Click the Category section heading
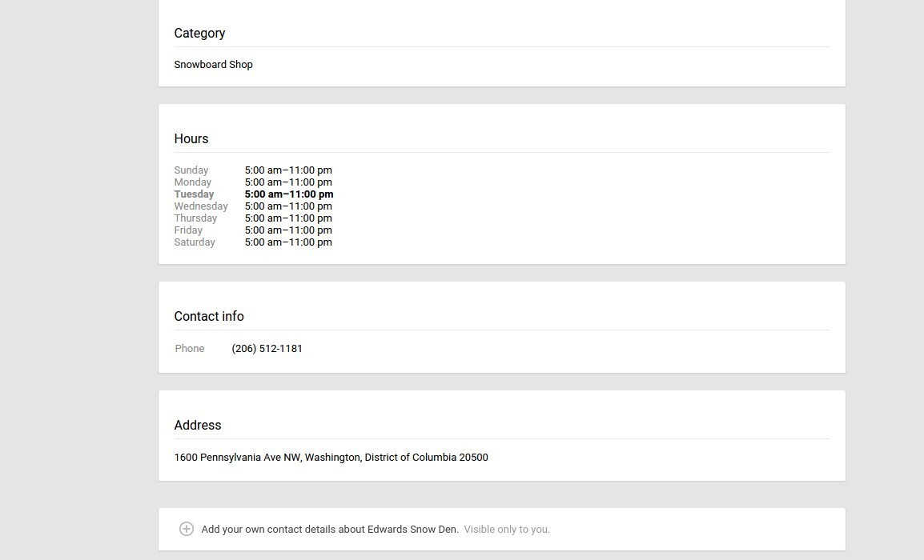Screen dimensions: 924x560 199,33
